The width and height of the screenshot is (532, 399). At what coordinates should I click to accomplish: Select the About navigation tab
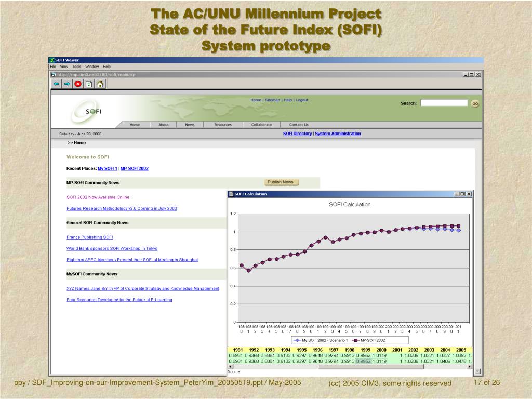(x=164, y=125)
